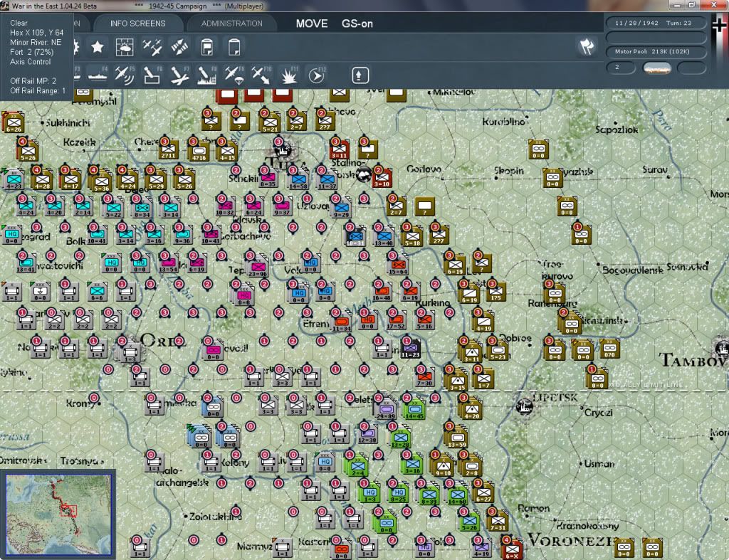Select the orange 16=48 unit counter
Viewport: 729px width, 560px height.
pos(382,292)
